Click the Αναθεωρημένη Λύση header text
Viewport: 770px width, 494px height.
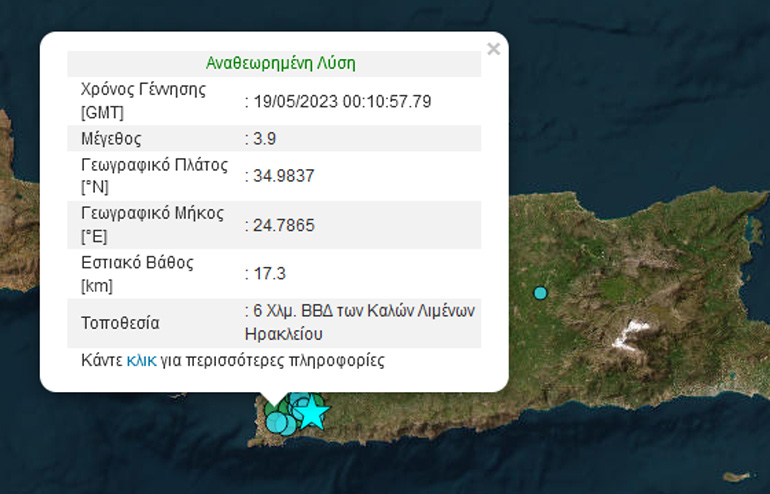280,63
